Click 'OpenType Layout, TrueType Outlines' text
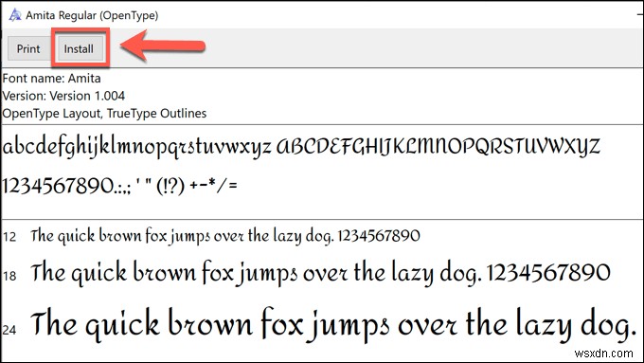Viewport: 644px width, 363px height. [x=104, y=114]
